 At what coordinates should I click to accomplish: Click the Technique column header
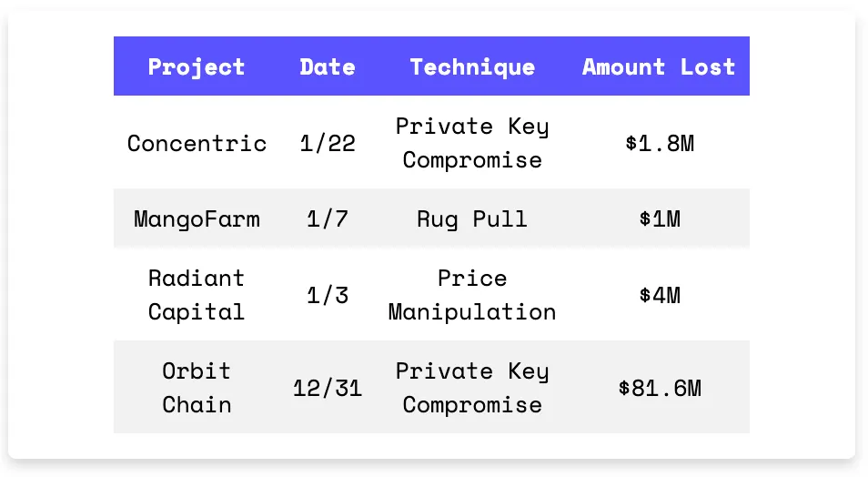(472, 67)
